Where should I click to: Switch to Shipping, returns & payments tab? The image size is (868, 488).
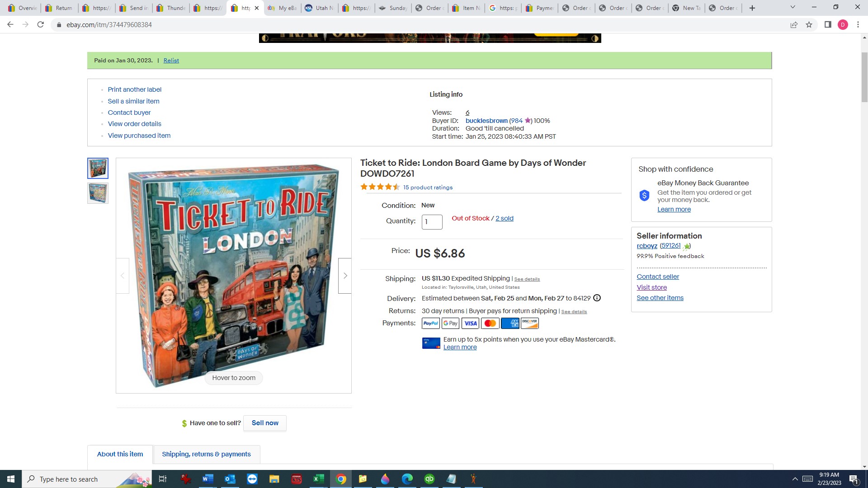(206, 454)
